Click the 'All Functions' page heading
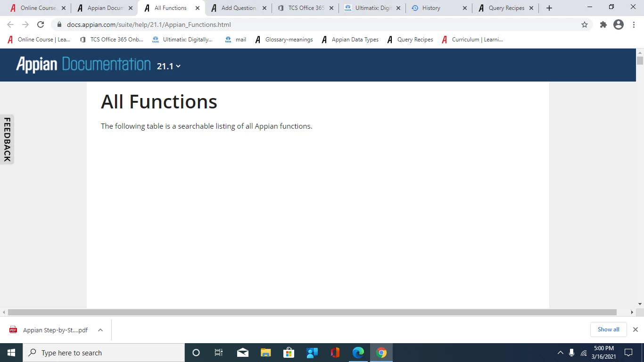 [x=159, y=102]
